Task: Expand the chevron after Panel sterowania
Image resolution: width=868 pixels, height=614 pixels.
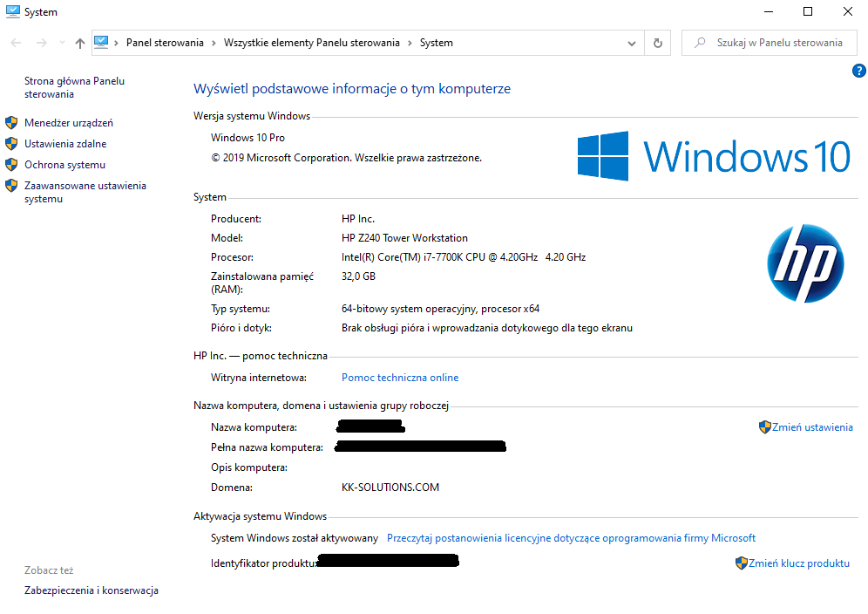Action: coord(214,43)
